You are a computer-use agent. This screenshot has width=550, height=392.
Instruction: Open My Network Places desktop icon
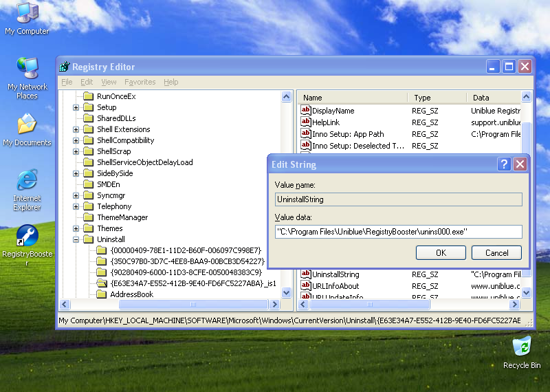tap(27, 78)
